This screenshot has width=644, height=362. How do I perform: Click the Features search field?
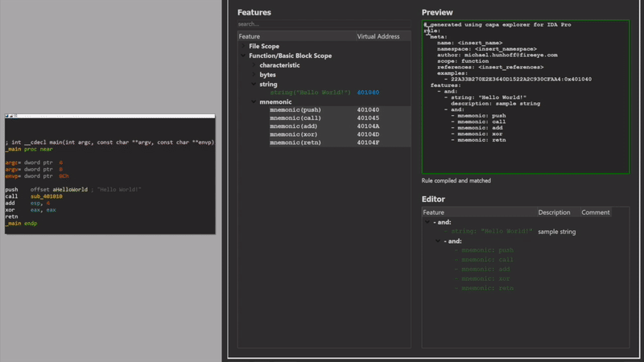(324, 24)
